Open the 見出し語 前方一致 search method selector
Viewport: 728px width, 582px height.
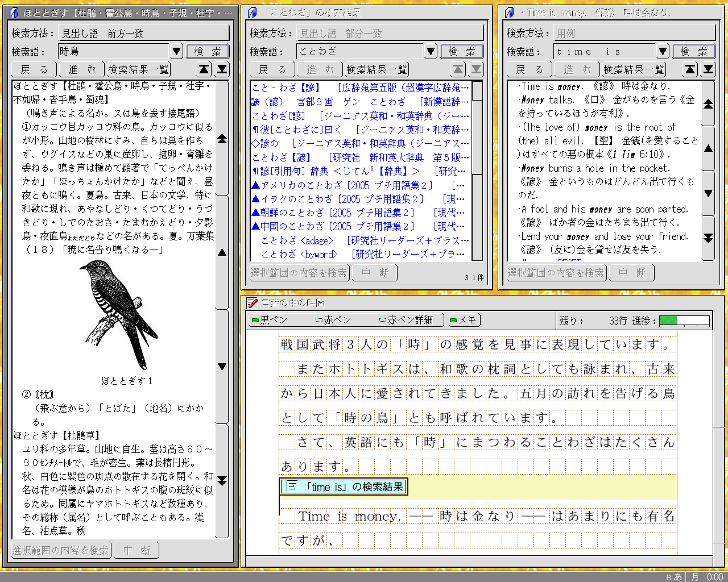point(143,34)
